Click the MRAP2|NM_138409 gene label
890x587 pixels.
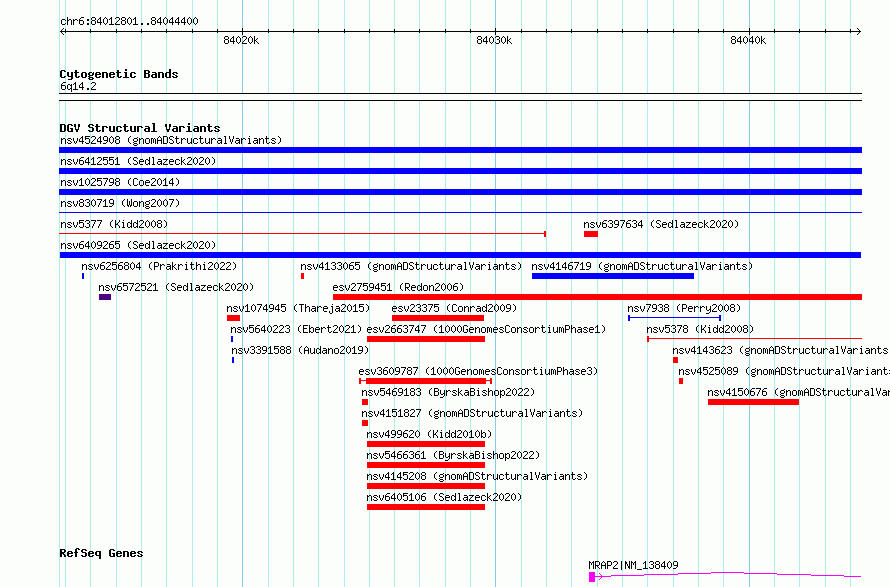633,565
